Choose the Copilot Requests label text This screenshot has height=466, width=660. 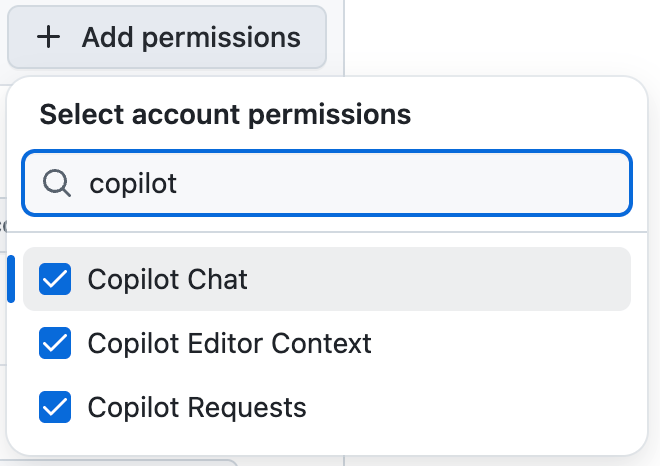(x=197, y=407)
